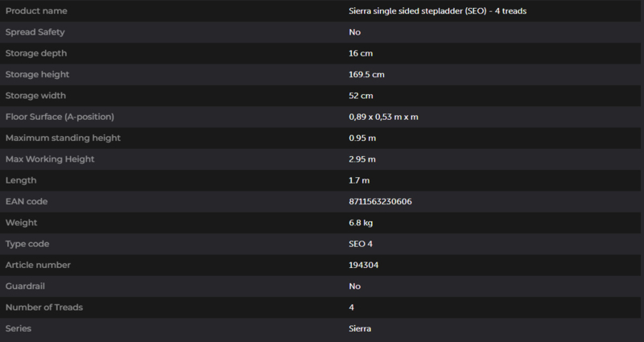The height and width of the screenshot is (342, 644).
Task: Select the Storage height value 169.5 cm
Action: [x=366, y=75]
